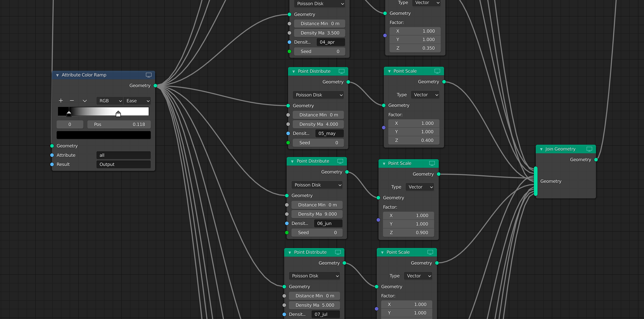Click Attribute Color Ramp Geometry input socket

52,146
